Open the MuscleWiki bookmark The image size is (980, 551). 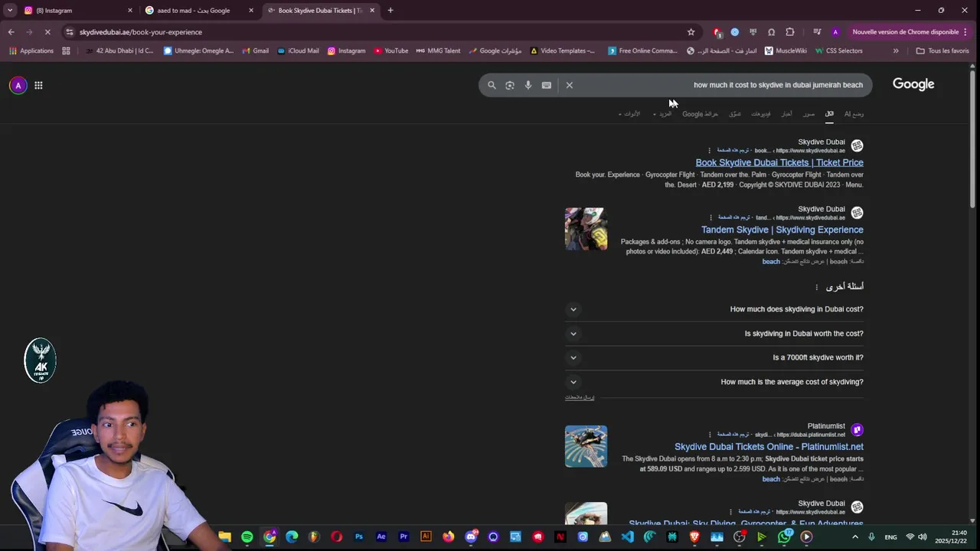(786, 51)
